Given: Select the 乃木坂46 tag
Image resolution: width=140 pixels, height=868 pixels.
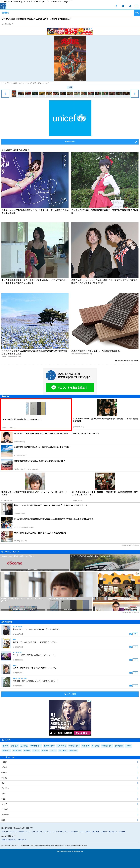Looking at the screenshot, I should click(86, 746).
